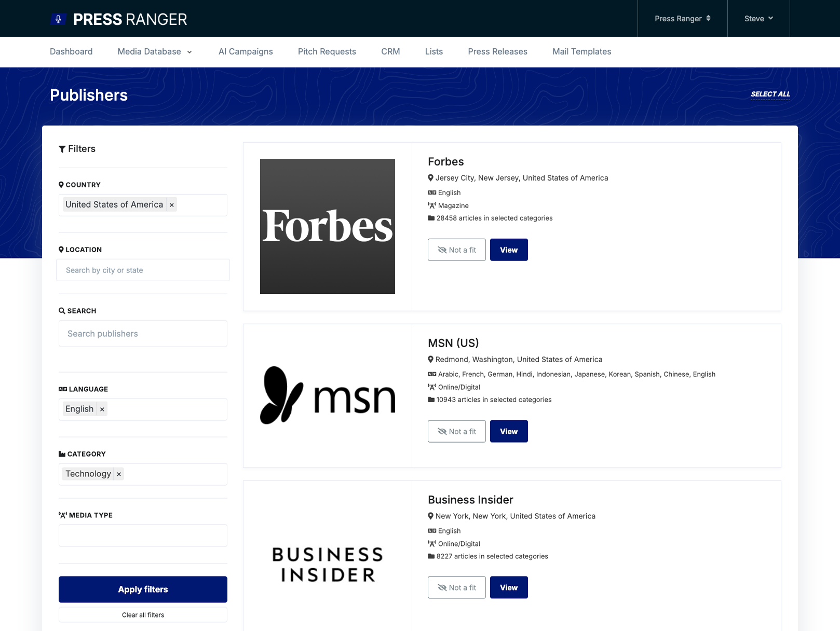Image resolution: width=840 pixels, height=631 pixels.
Task: Click the Press Ranger microphone logo icon
Action: [58, 18]
